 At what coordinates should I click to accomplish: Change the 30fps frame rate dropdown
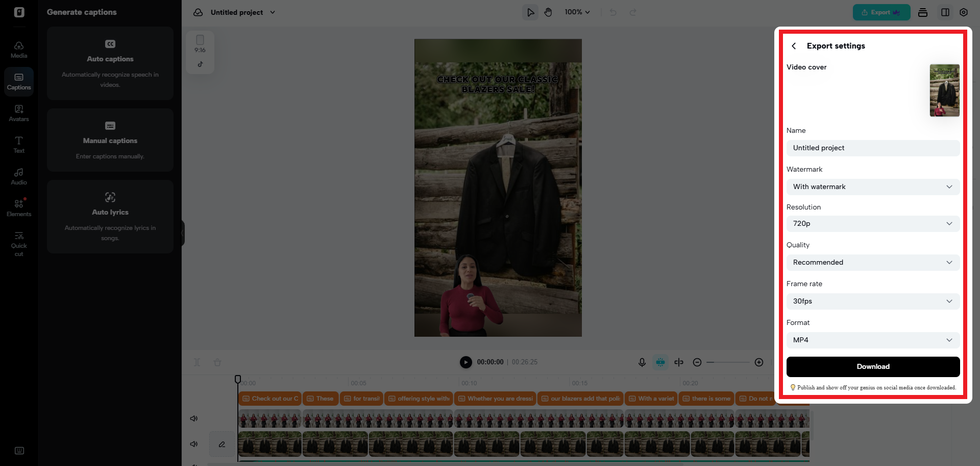pyautogui.click(x=873, y=301)
